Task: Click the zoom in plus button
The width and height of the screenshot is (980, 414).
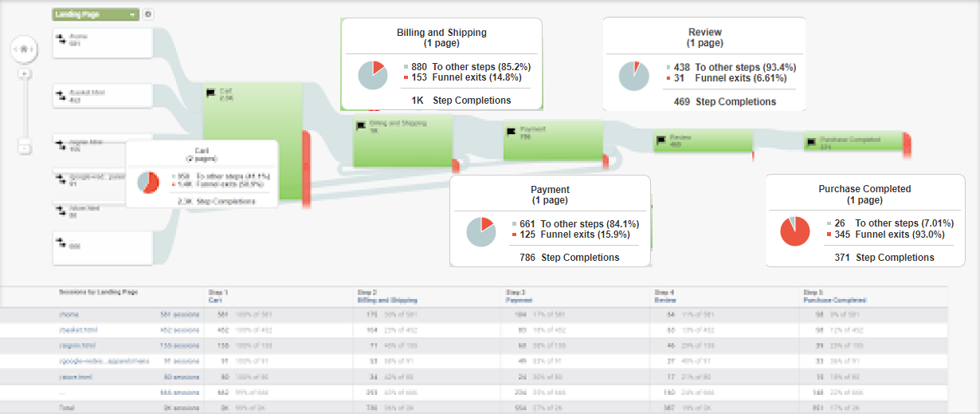Action: click(x=25, y=73)
